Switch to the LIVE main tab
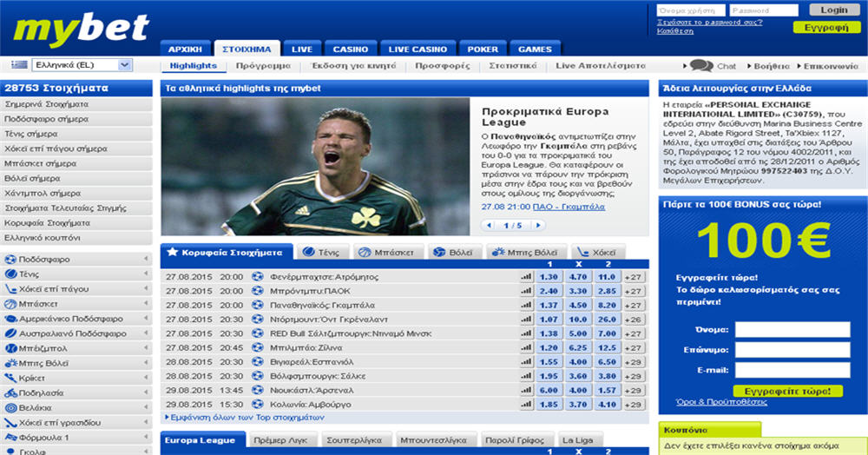 302,49
